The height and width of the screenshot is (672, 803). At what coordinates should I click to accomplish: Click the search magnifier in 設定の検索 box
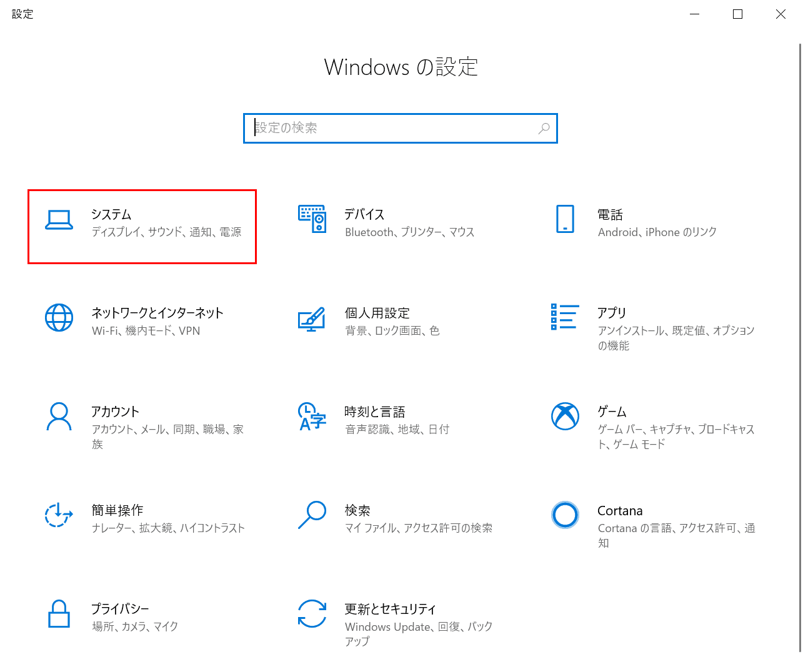[544, 128]
